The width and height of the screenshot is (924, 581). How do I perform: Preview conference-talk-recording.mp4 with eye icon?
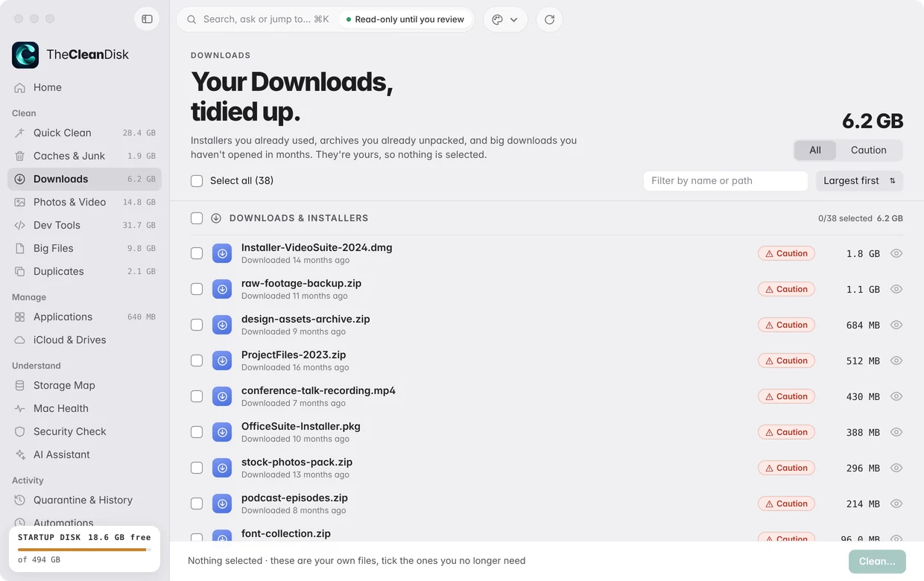(x=896, y=396)
